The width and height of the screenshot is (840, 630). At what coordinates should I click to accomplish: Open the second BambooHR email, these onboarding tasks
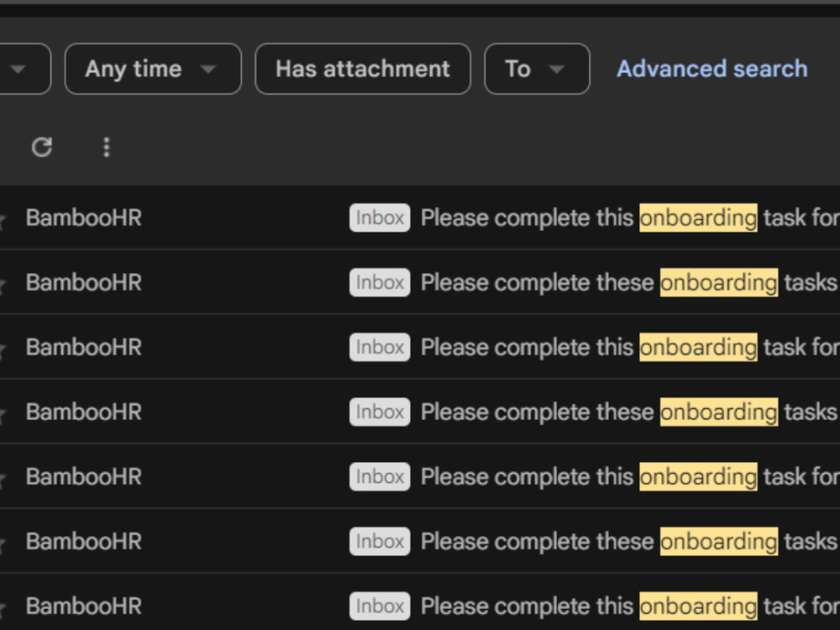click(420, 282)
